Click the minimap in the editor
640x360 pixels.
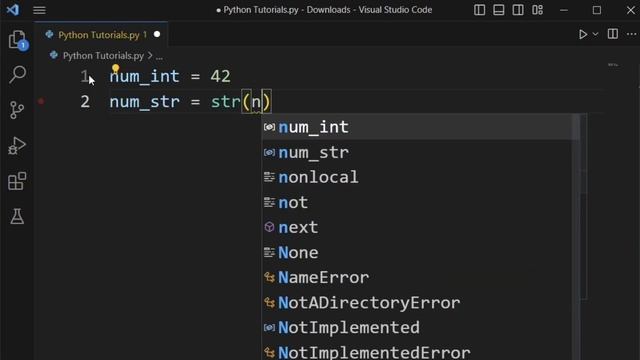pos(613,65)
